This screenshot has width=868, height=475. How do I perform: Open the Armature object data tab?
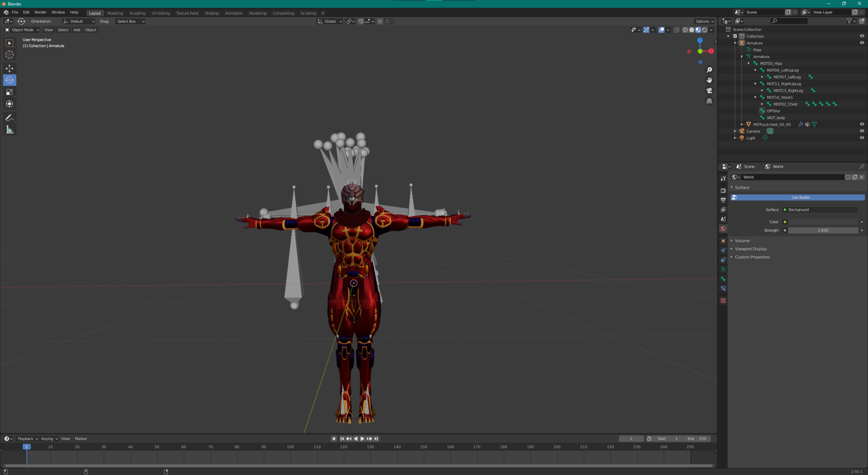723,269
